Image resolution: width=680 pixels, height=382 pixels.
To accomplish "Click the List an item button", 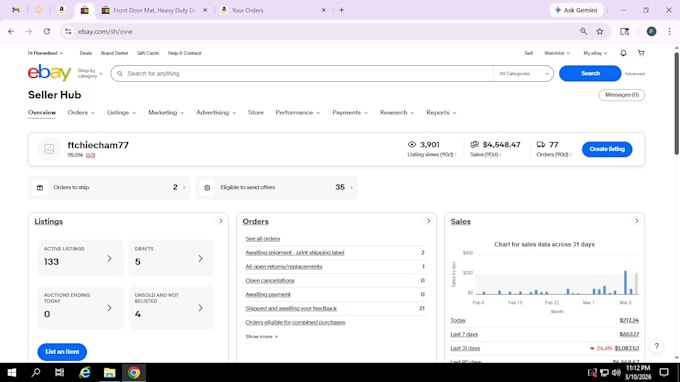I will tap(62, 352).
